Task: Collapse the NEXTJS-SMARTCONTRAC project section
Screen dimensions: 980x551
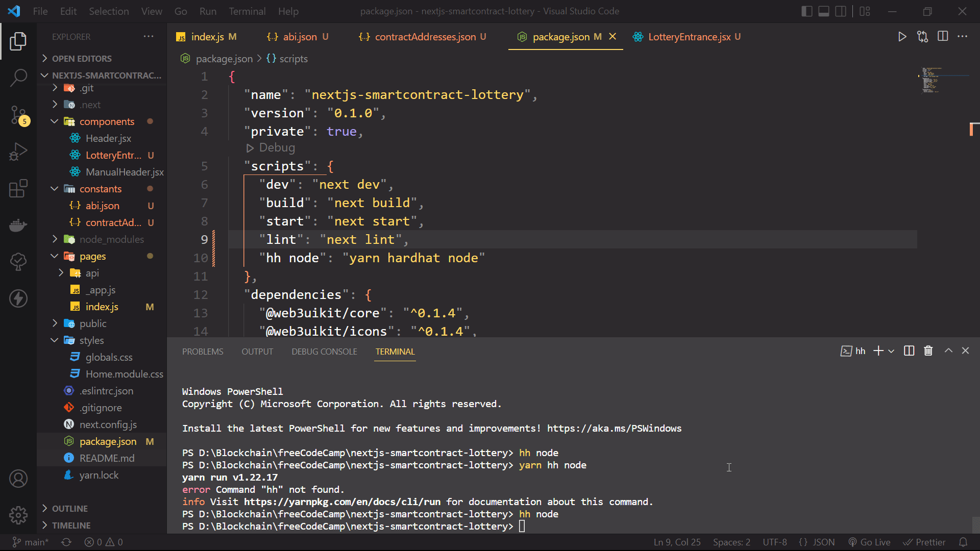Action: point(102,76)
